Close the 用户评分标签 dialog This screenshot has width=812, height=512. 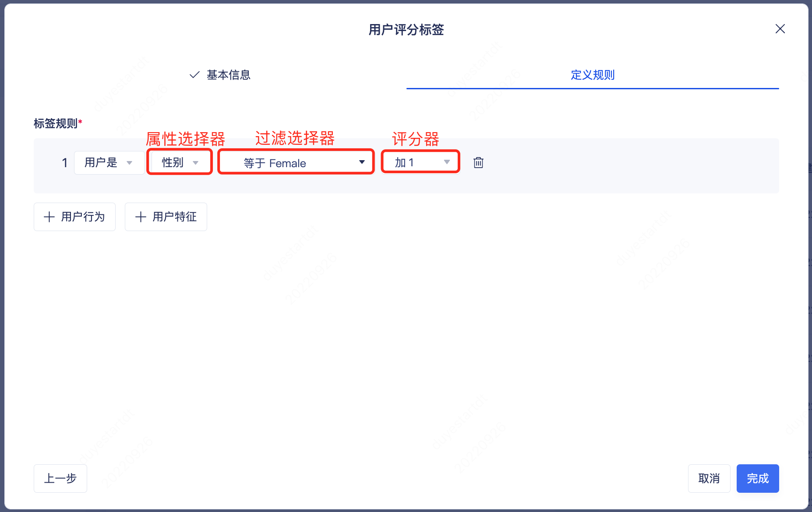coord(780,29)
